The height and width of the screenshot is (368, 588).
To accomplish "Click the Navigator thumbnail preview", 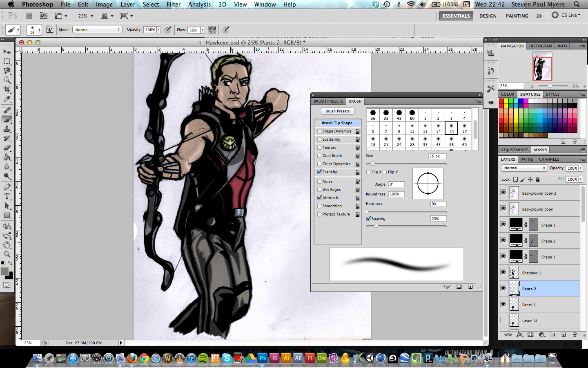I will [x=542, y=66].
